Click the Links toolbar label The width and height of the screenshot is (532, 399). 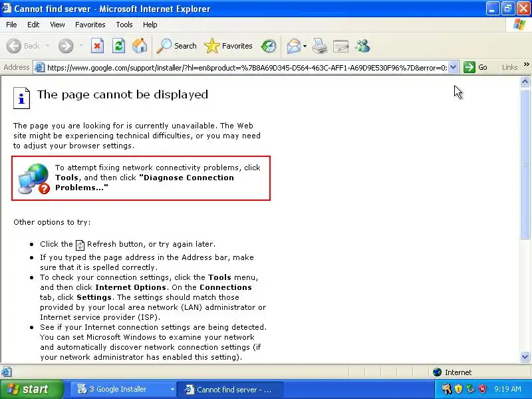coord(509,67)
